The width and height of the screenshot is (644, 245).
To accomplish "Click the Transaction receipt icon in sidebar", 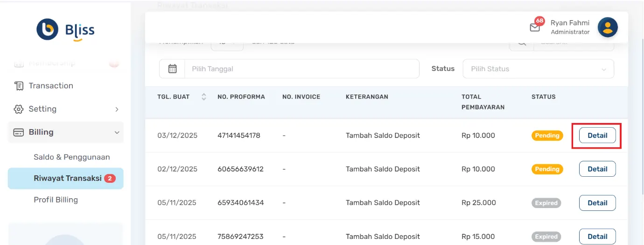I will point(19,86).
